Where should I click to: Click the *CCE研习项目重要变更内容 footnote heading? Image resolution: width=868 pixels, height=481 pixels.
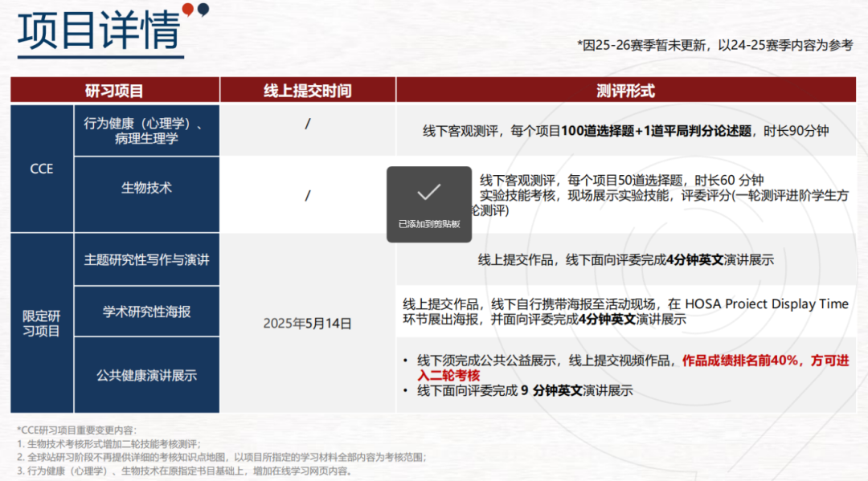click(77, 430)
